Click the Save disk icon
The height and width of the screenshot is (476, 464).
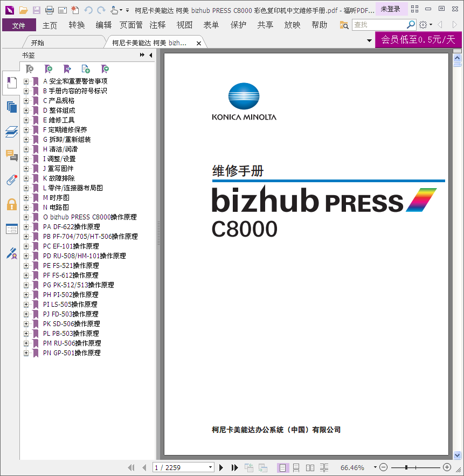tap(37, 10)
